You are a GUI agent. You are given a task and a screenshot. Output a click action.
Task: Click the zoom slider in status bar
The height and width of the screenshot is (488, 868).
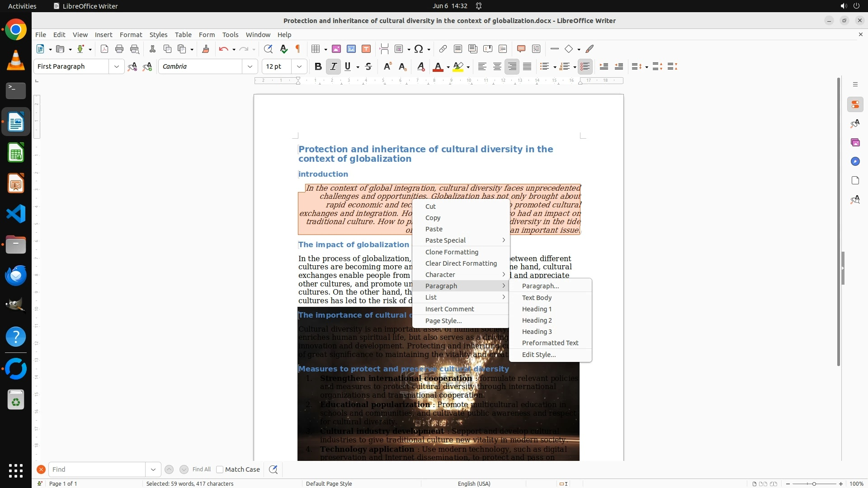click(x=814, y=484)
